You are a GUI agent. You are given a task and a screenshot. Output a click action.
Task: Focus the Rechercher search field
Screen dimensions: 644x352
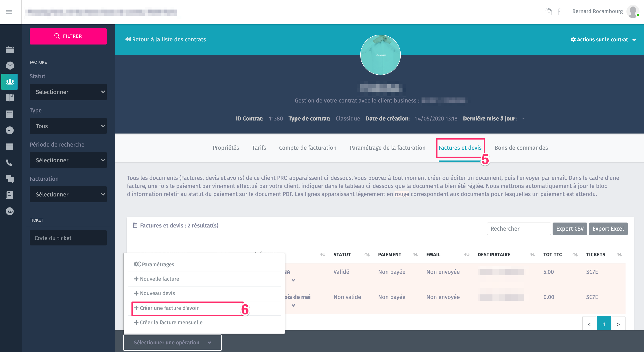[519, 229]
